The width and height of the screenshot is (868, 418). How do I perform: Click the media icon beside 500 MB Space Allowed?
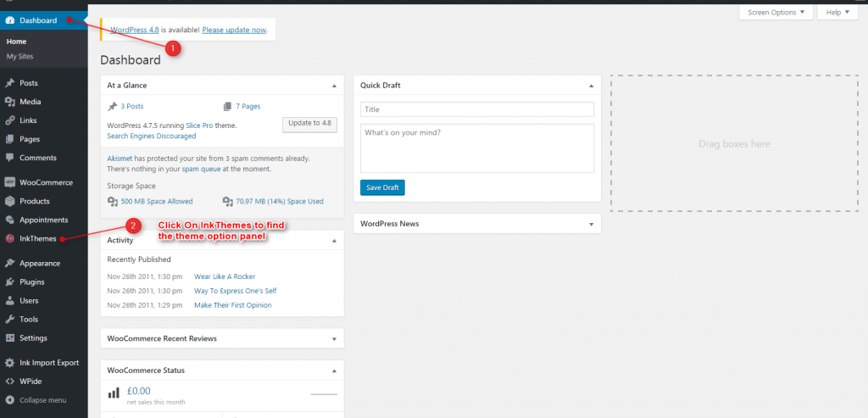113,202
